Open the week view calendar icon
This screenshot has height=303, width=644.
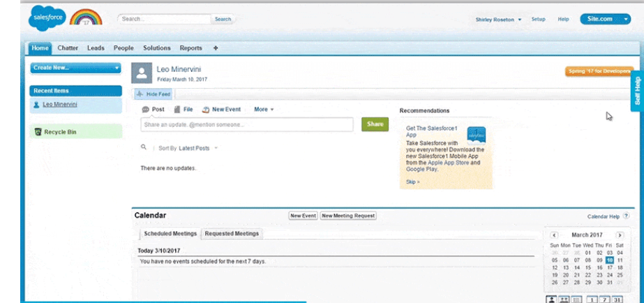[x=604, y=300]
